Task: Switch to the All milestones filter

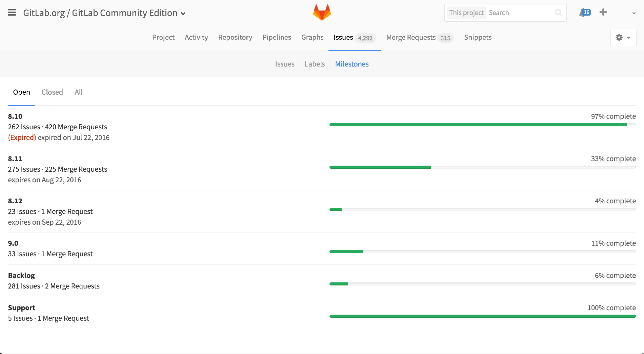Action: pos(78,92)
